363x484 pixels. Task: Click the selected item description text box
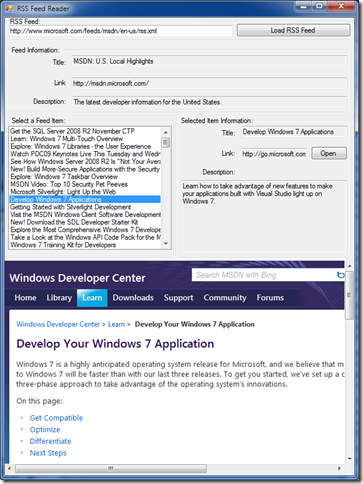tap(264, 216)
